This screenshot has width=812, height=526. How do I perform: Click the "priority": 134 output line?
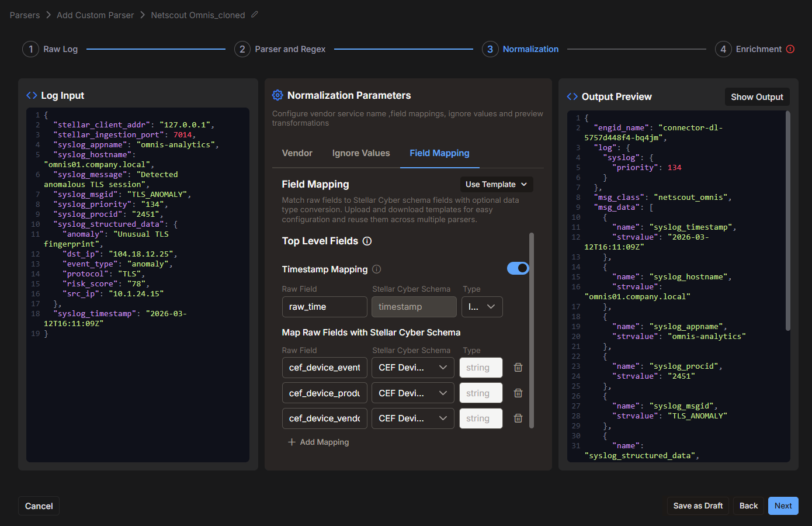click(647, 168)
